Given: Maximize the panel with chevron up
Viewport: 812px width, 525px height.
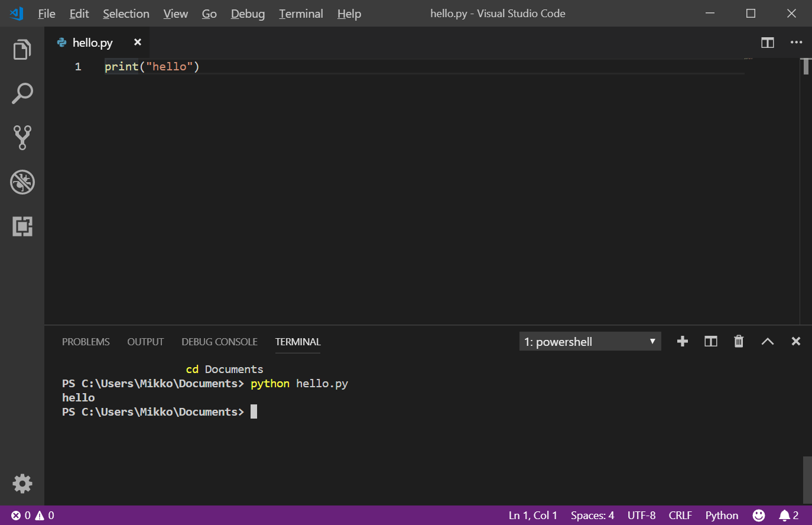Looking at the screenshot, I should click(768, 341).
